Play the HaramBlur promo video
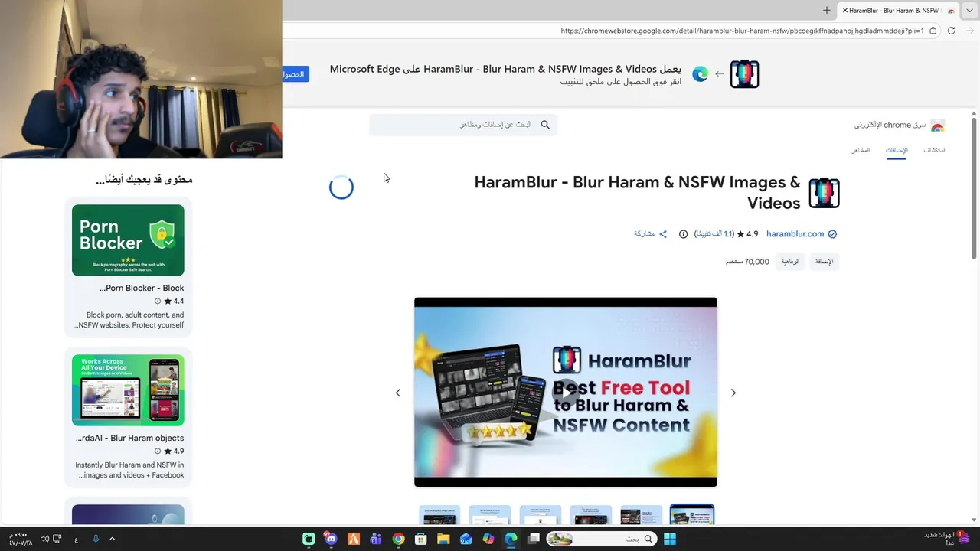The image size is (980, 551). pyautogui.click(x=566, y=392)
